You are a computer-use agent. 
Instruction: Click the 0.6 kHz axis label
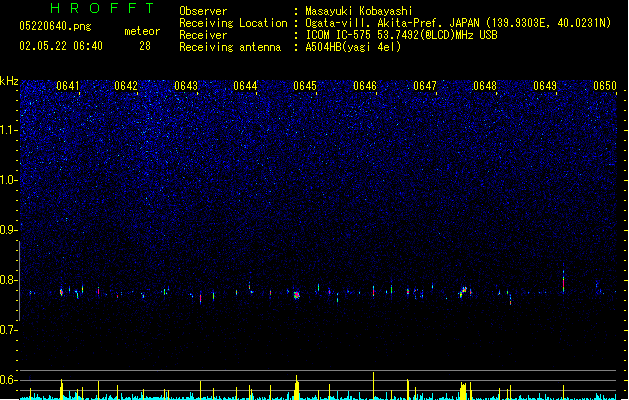pyautogui.click(x=8, y=380)
